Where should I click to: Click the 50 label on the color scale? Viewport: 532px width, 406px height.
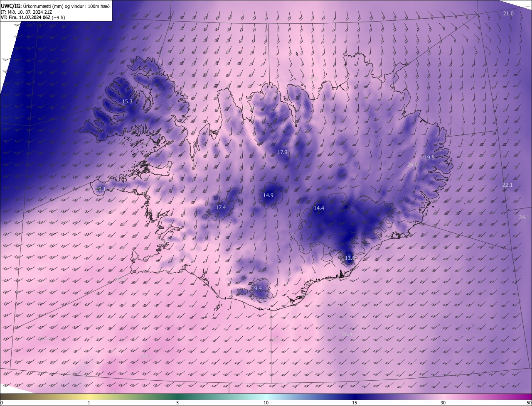pyautogui.click(x=529, y=403)
